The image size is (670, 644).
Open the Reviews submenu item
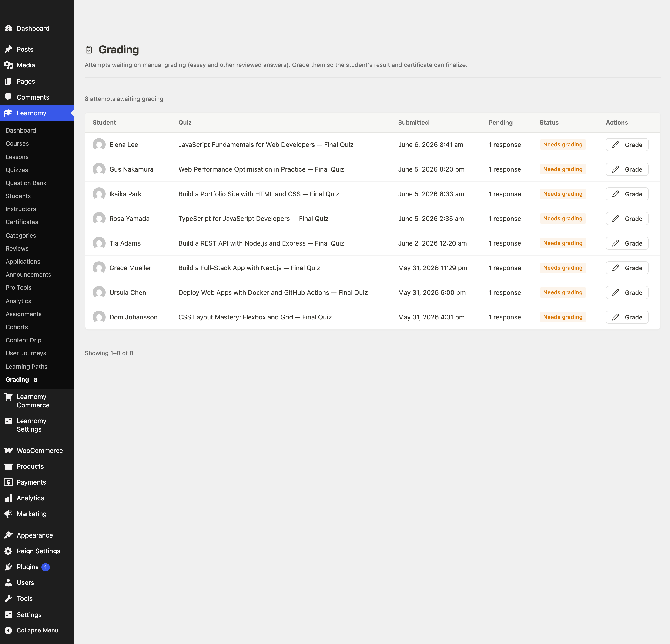pyautogui.click(x=17, y=248)
